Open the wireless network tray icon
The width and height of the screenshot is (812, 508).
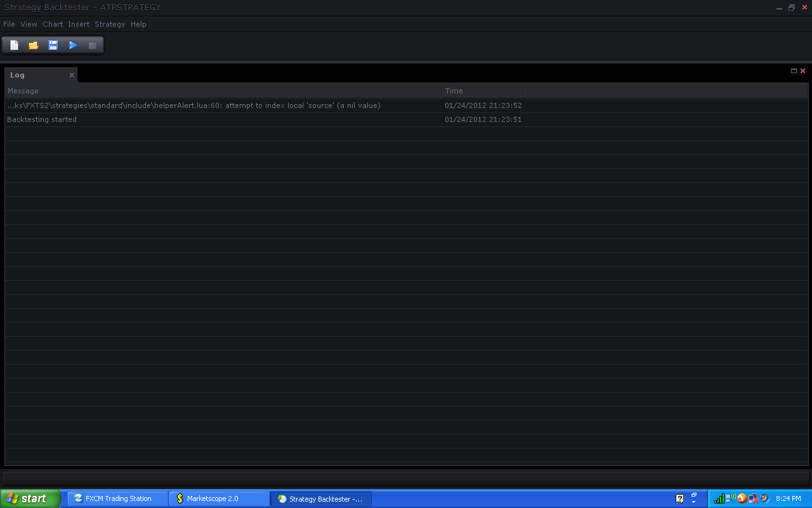click(730, 498)
